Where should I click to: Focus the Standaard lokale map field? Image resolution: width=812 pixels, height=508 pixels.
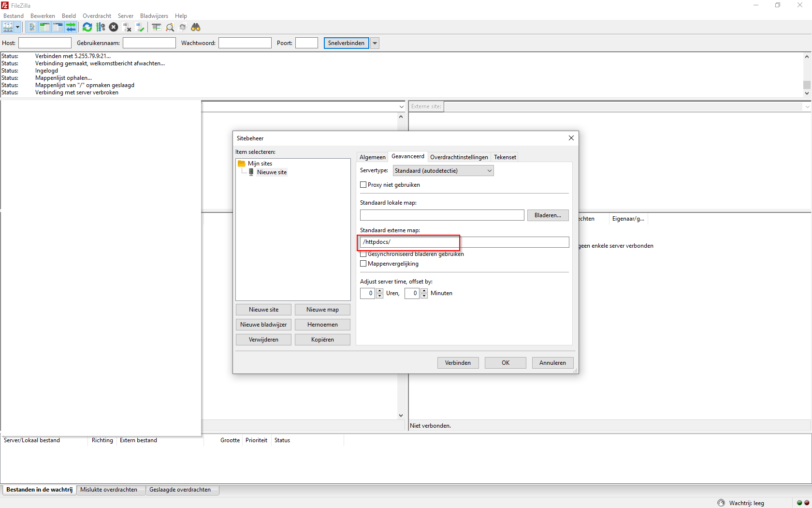pos(442,215)
